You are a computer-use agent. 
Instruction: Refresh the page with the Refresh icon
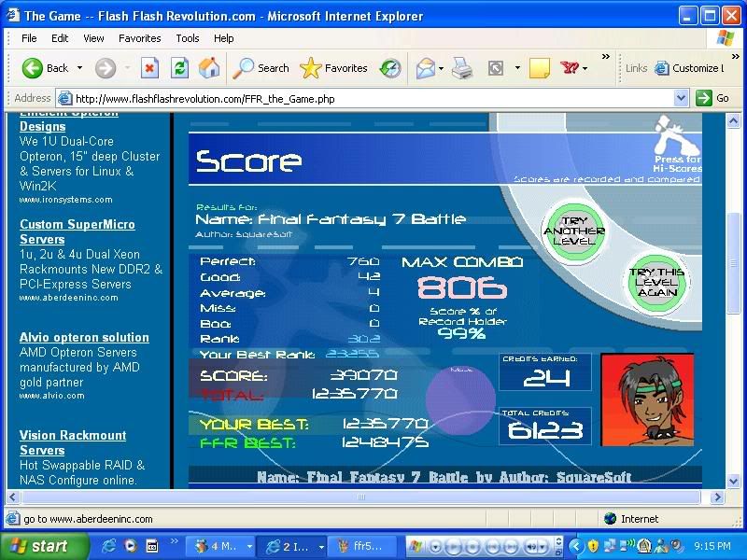tap(179, 68)
